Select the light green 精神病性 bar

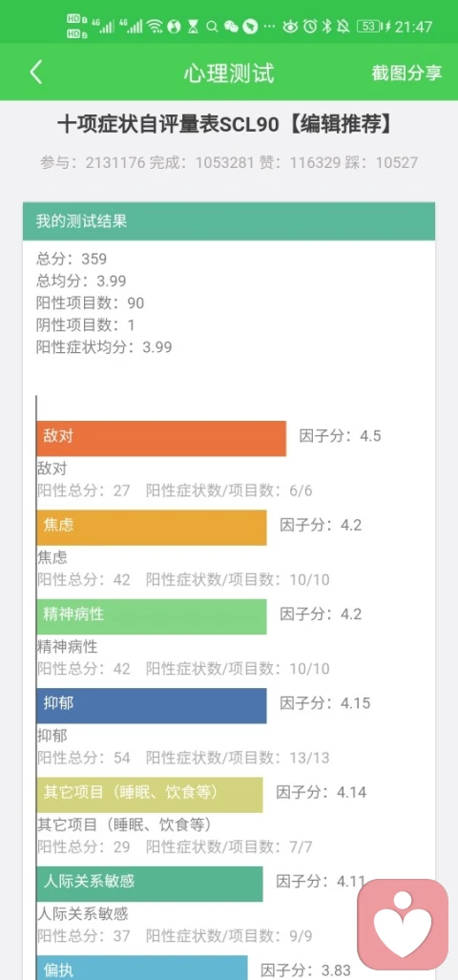click(151, 616)
